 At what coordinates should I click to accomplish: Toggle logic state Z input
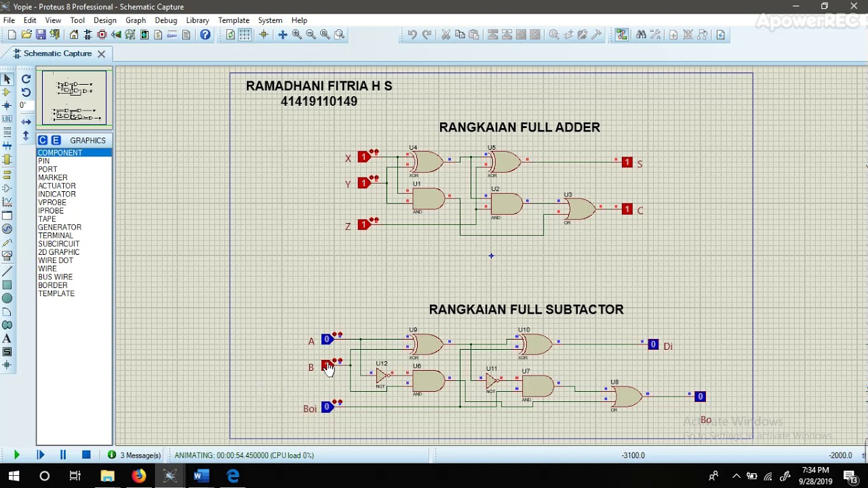[363, 224]
